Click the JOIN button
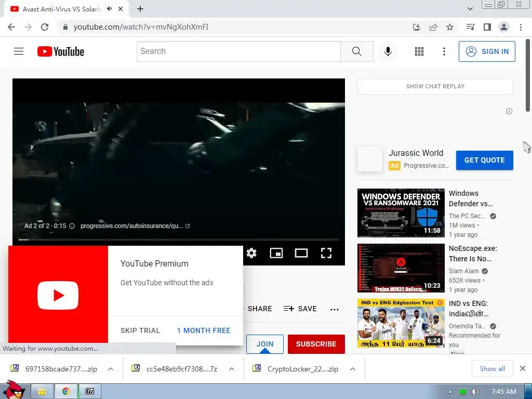 tap(265, 344)
